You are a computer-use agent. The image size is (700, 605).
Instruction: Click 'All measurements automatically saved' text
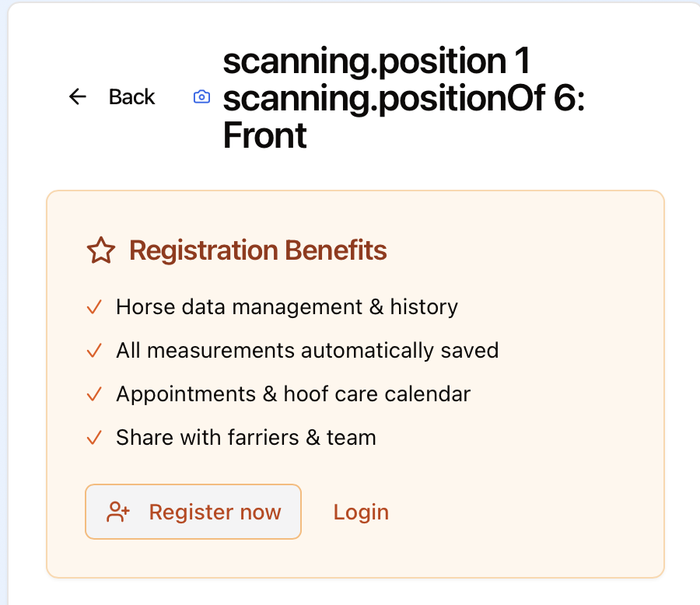tap(307, 351)
